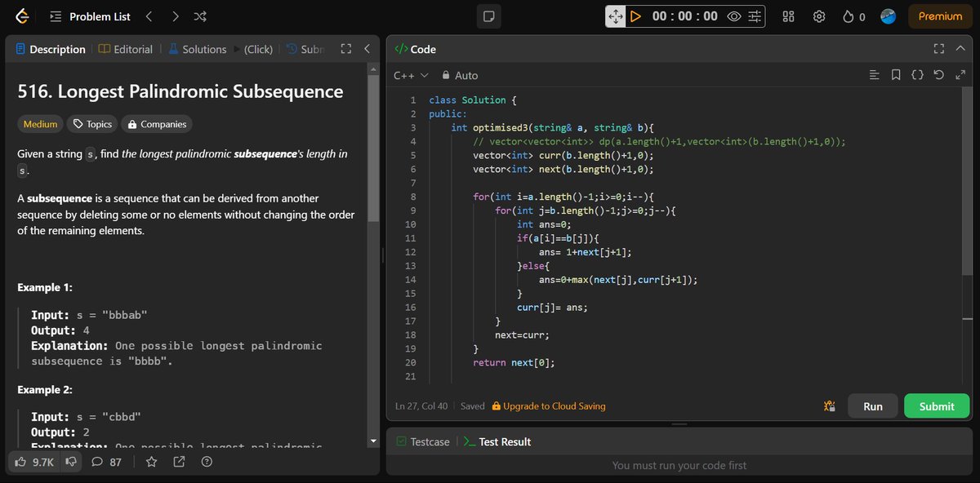Switch to the Testcase tab
Viewport: 980px width, 483px height.
(x=422, y=441)
